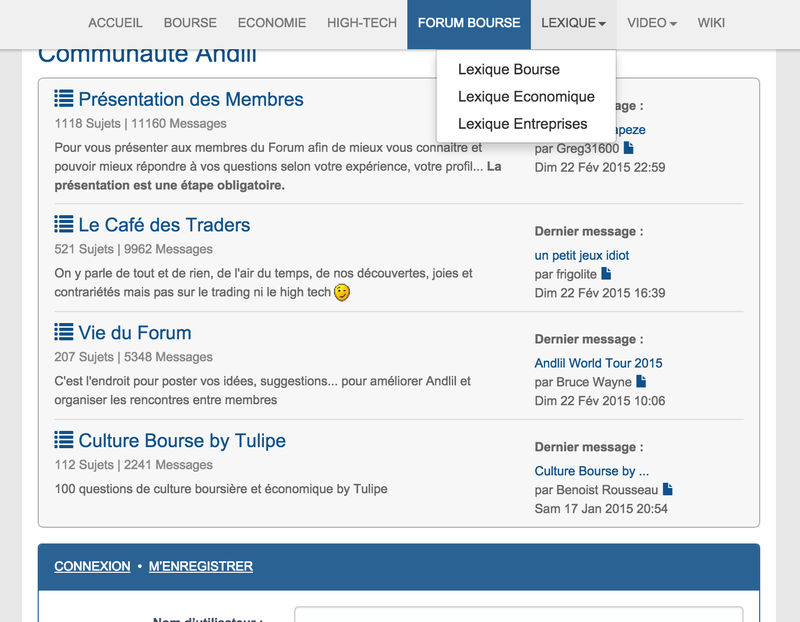Open the HIGH-TECH nav item
Screen dimensions: 800x622
362,23
